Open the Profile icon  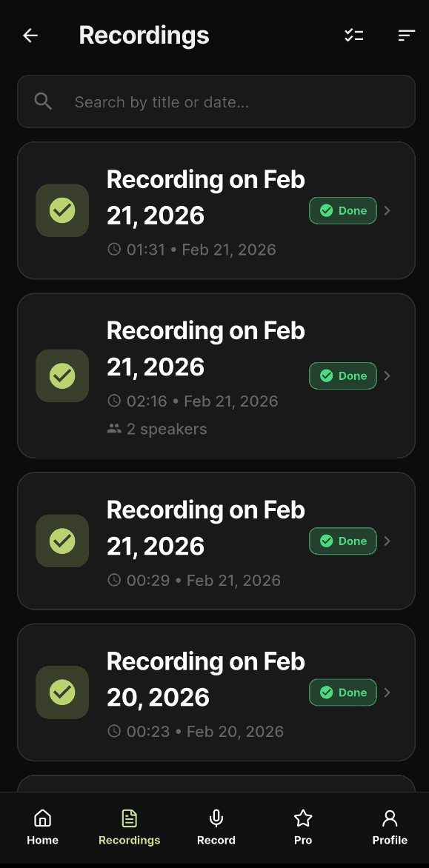(x=390, y=818)
